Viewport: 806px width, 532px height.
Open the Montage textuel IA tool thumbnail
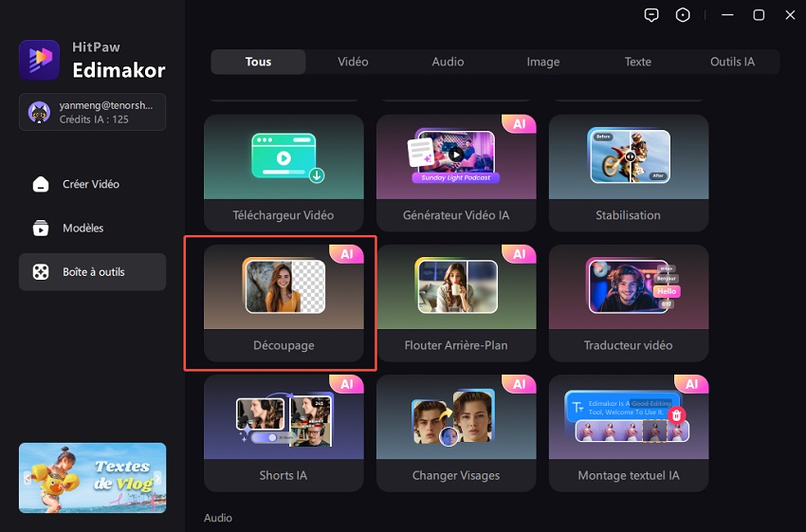[x=629, y=417]
